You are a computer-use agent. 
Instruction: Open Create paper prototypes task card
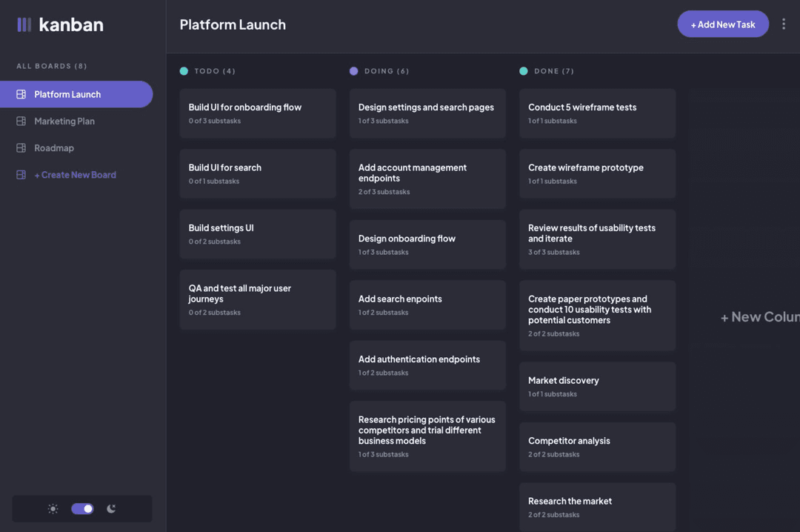[x=598, y=316]
